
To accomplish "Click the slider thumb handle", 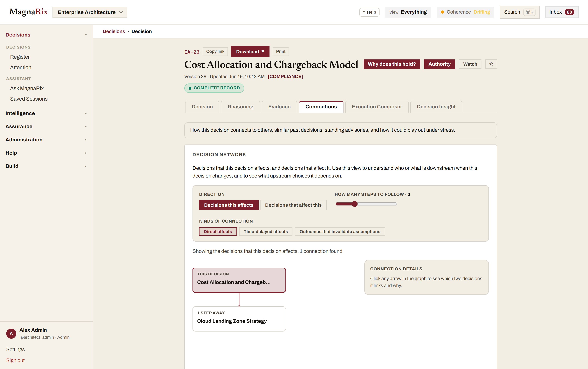I will tap(354, 204).
